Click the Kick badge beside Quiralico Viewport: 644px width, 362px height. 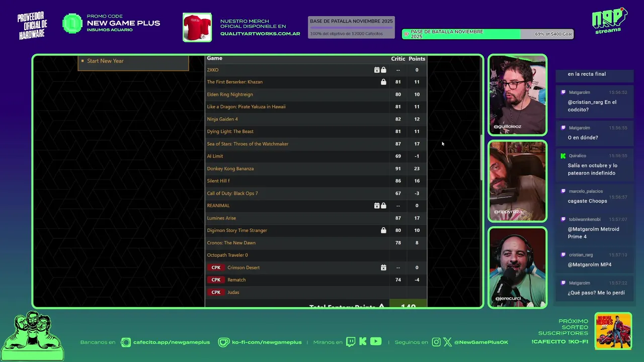click(x=563, y=156)
